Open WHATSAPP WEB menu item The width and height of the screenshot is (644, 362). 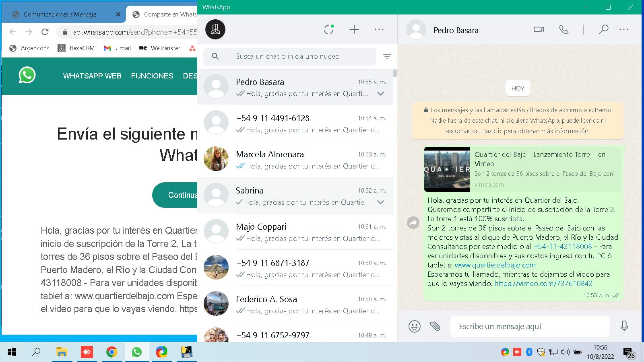[92, 76]
